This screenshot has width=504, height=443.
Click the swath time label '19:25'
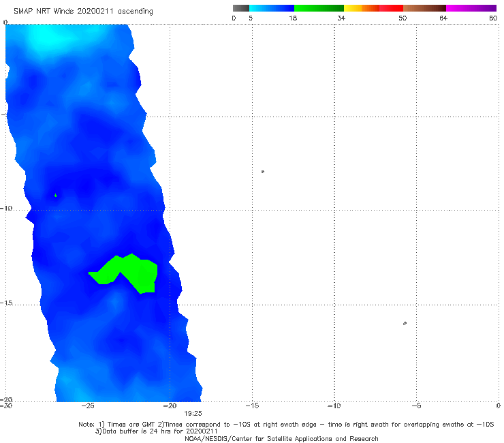click(x=193, y=414)
